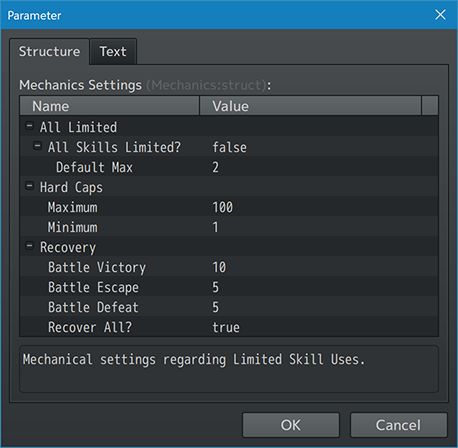Select the Battle Victory row name

(x=97, y=267)
